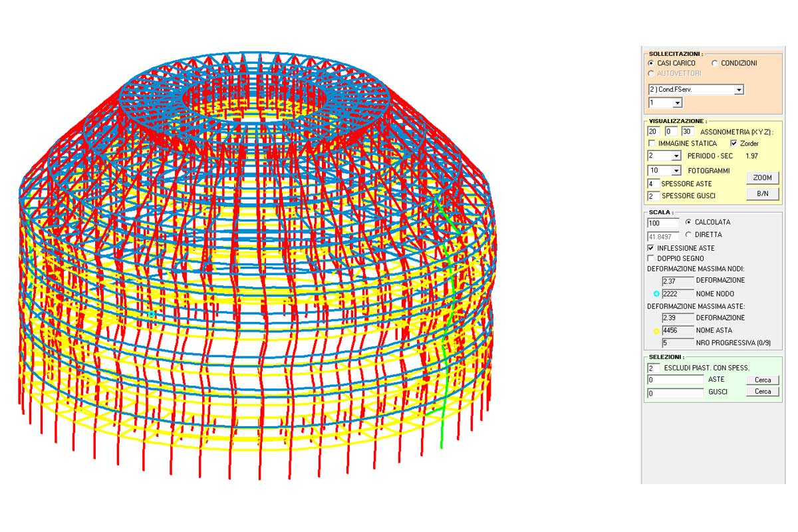This screenshot has width=798, height=532.
Task: Open the small dropdown showing 1 under load case
Action: click(665, 103)
